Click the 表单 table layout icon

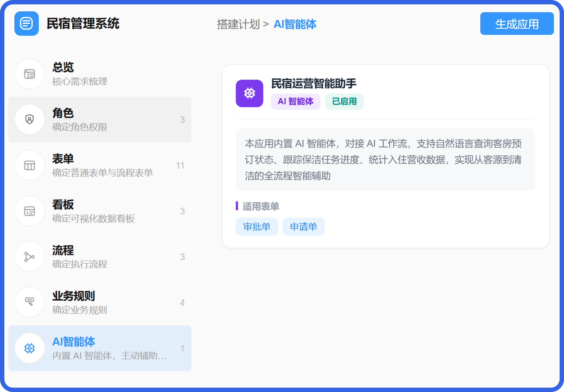click(29, 165)
